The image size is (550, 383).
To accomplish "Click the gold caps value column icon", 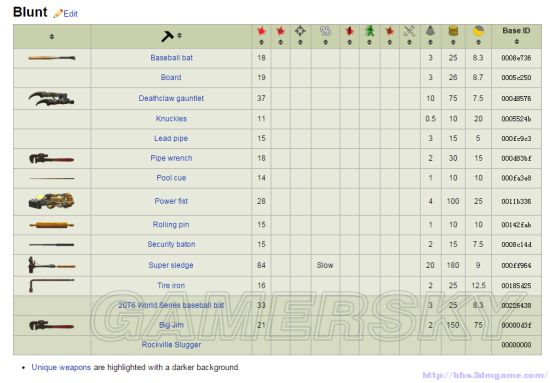I will pos(453,31).
